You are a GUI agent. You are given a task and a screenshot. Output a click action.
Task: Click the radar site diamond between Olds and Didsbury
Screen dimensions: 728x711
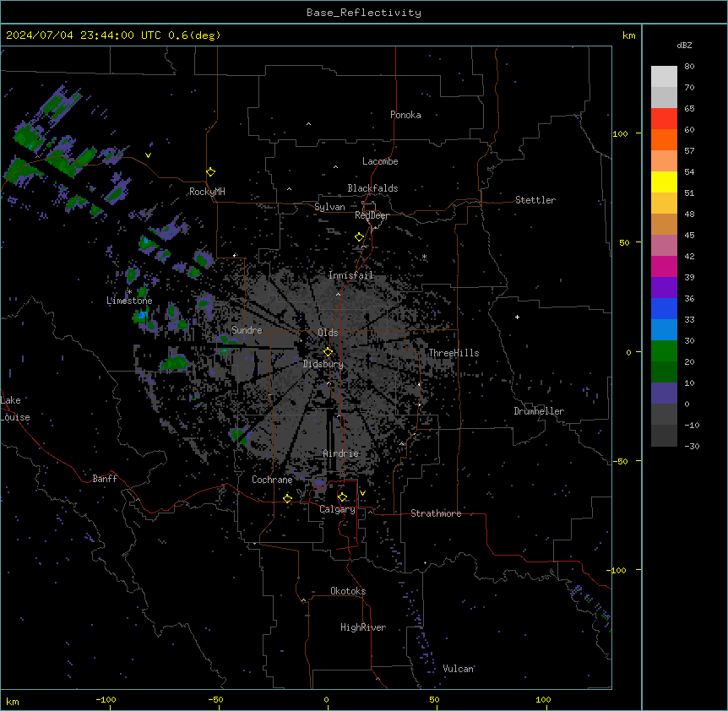[328, 352]
